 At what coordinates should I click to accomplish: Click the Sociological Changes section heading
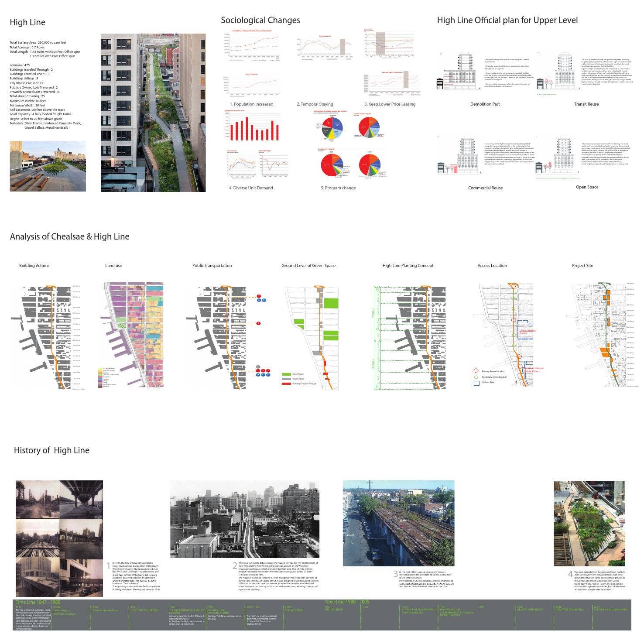tap(260, 20)
